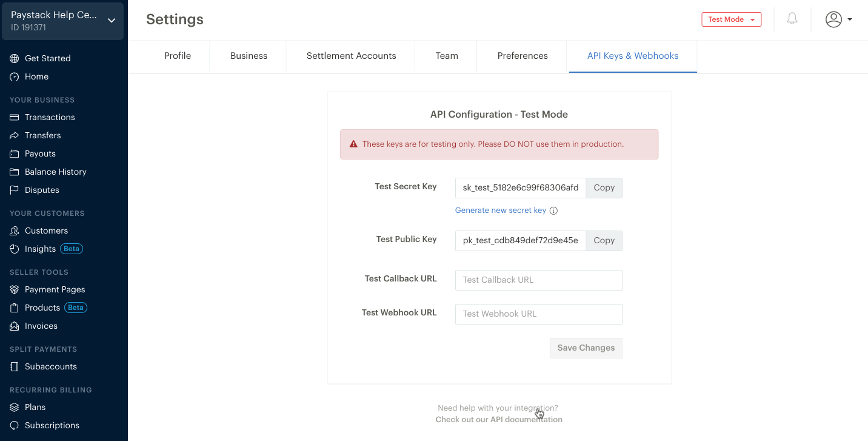This screenshot has width=868, height=441.
Task: Click the Payouts folder icon
Action: coord(15,153)
